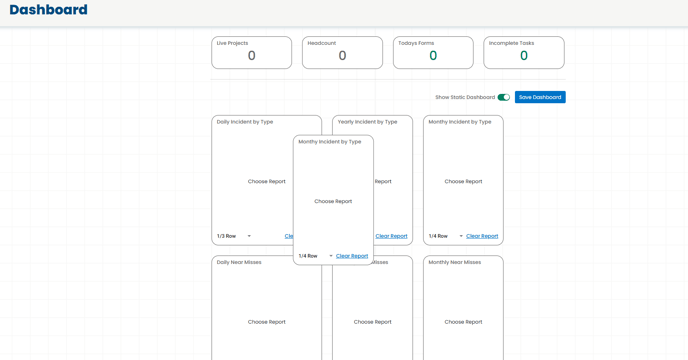Choose Report in the floating overlapping Monthly Incident card
The height and width of the screenshot is (360, 688).
pyautogui.click(x=333, y=201)
